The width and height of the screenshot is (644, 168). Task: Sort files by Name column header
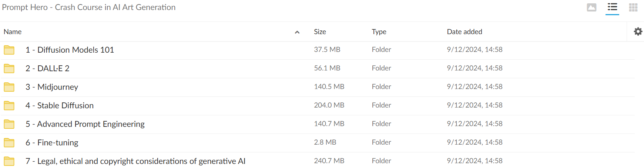[13, 32]
